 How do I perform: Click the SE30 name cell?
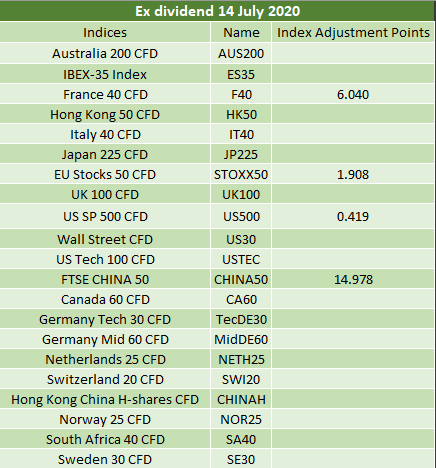click(241, 459)
